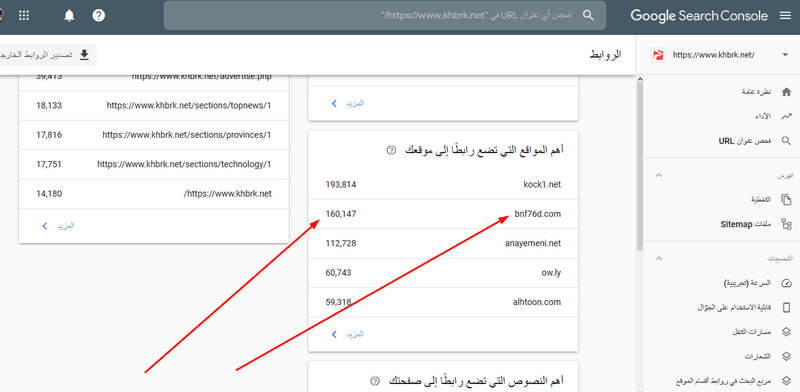Click the الروابط page heading
This screenshot has height=392, width=800.
606,55
